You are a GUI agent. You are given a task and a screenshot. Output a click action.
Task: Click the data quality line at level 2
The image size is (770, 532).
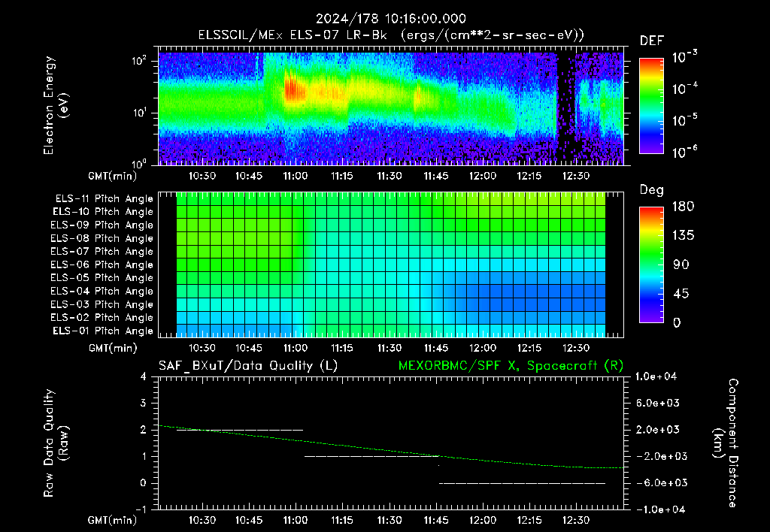(240, 430)
